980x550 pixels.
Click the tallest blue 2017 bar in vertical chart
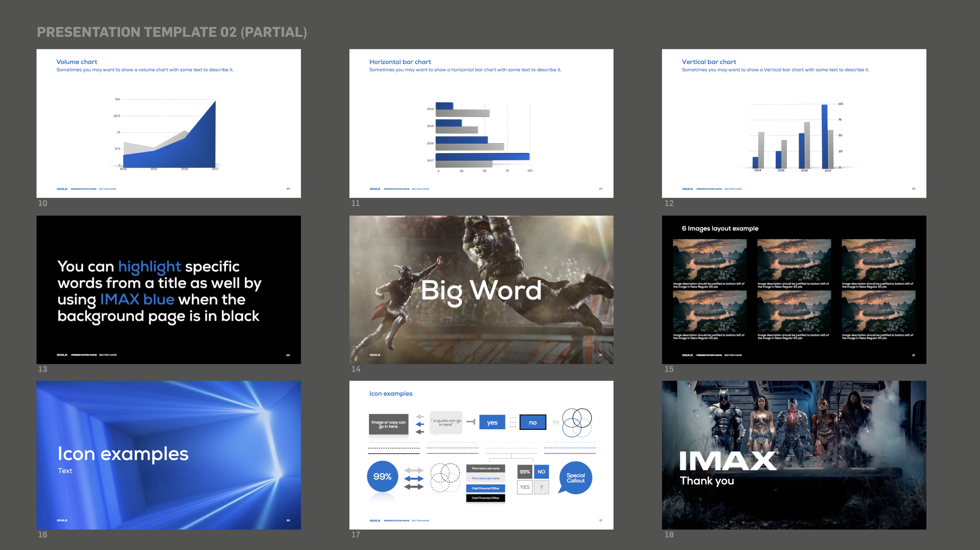coord(824,136)
